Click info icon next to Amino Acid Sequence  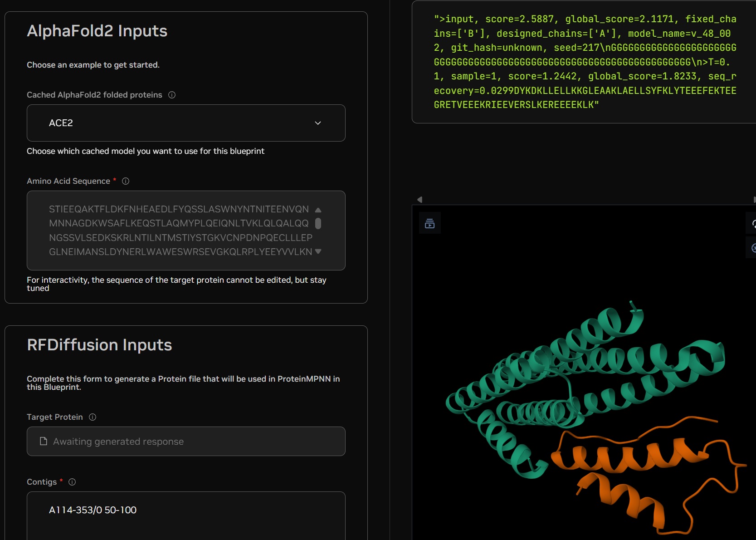126,181
